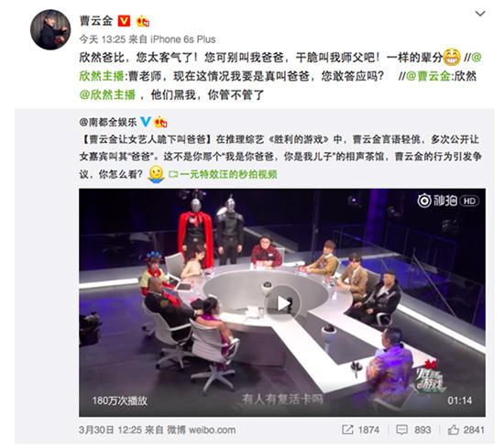Open the 一元特效汪的秒拍视频 link

tap(223, 174)
